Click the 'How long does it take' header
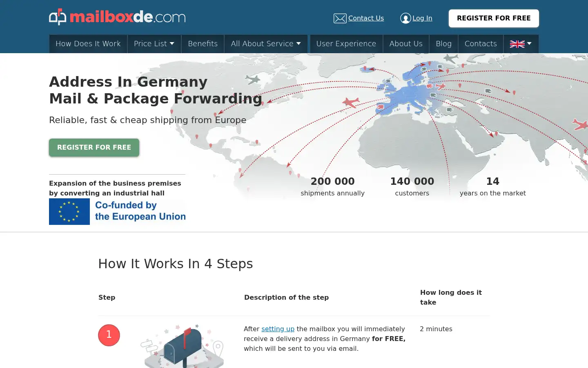 coord(451,297)
